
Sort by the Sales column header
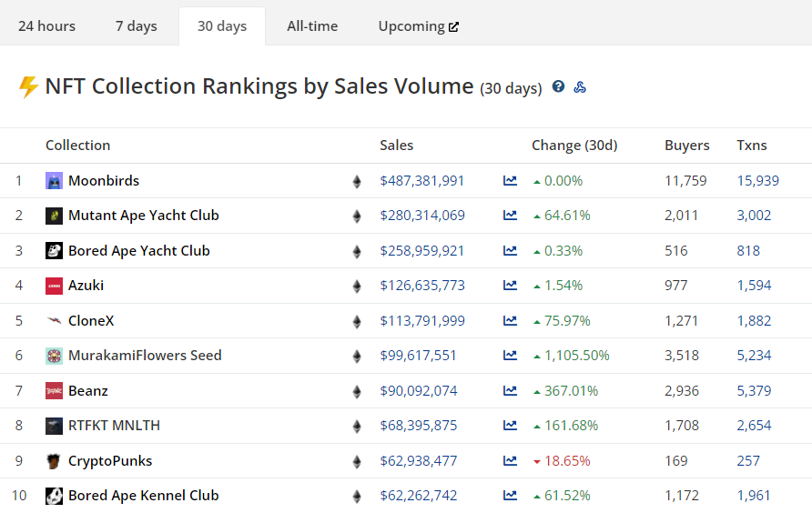tap(396, 146)
